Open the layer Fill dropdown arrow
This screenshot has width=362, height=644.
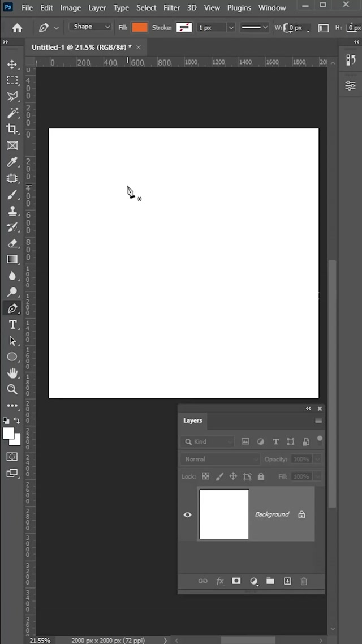tap(318, 476)
